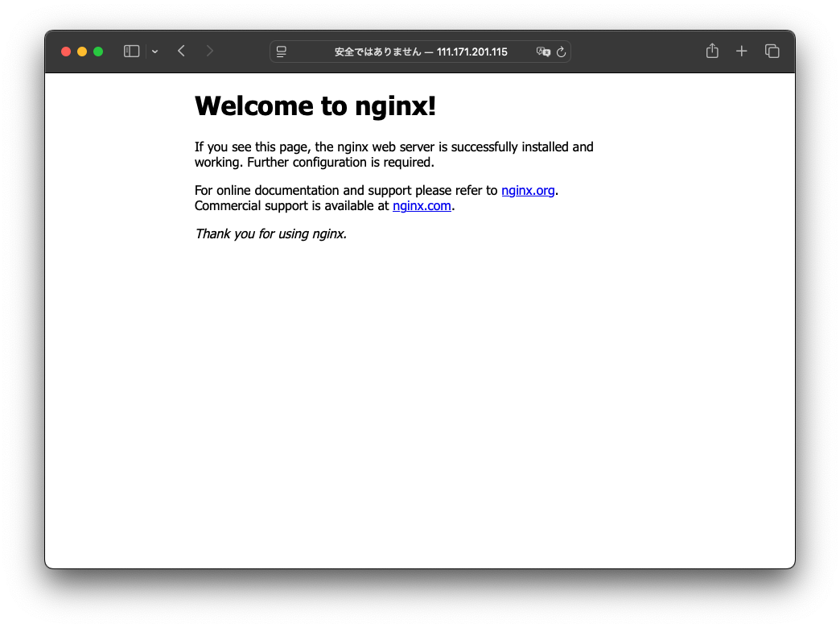
Task: Open the translation icon in address bar
Action: coord(544,52)
